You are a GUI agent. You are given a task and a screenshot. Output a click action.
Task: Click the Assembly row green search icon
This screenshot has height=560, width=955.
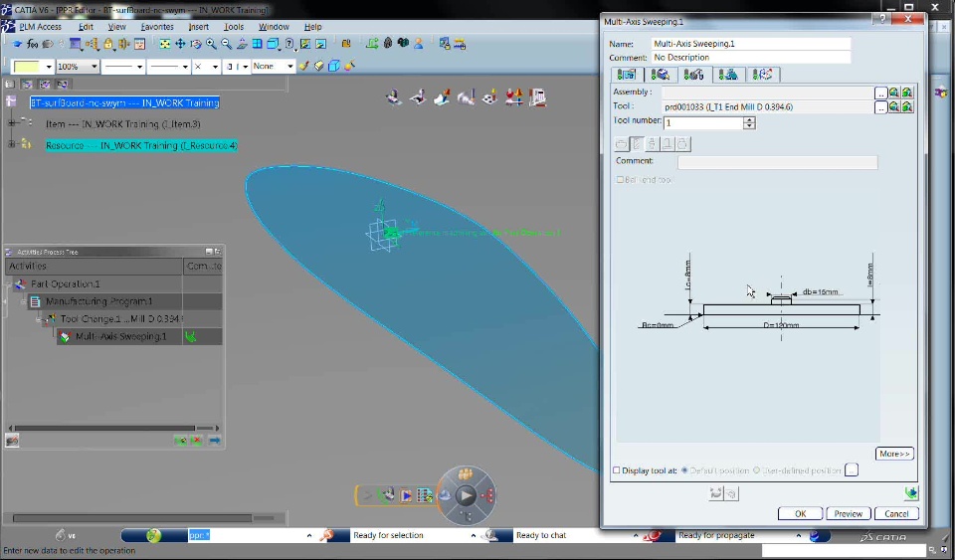907,93
